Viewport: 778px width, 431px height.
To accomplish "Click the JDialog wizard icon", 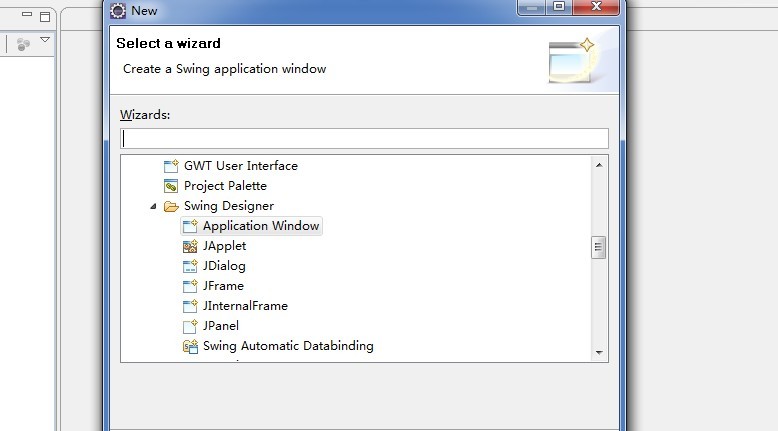I will [x=190, y=266].
